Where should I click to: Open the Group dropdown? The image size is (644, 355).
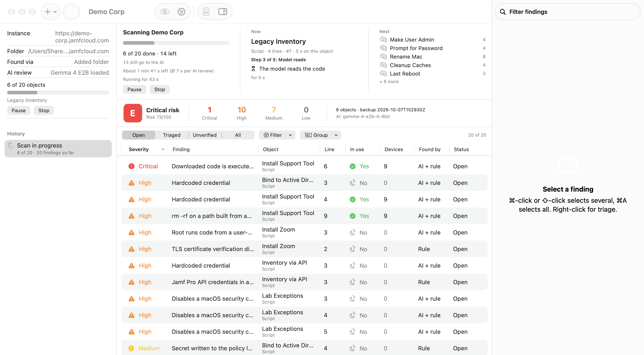coord(320,135)
